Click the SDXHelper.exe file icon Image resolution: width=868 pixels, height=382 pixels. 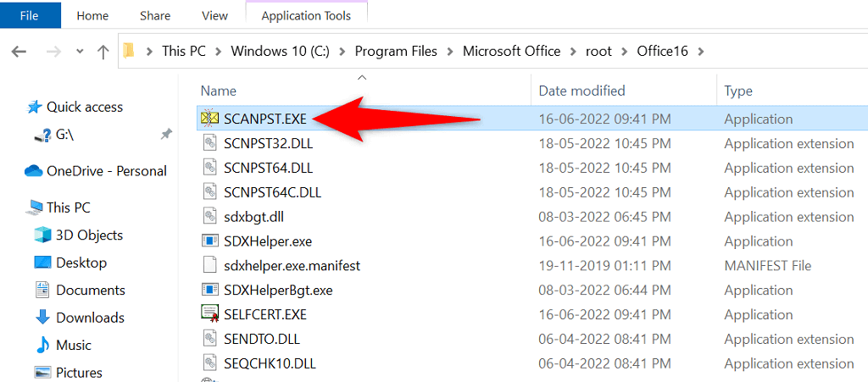(x=209, y=241)
